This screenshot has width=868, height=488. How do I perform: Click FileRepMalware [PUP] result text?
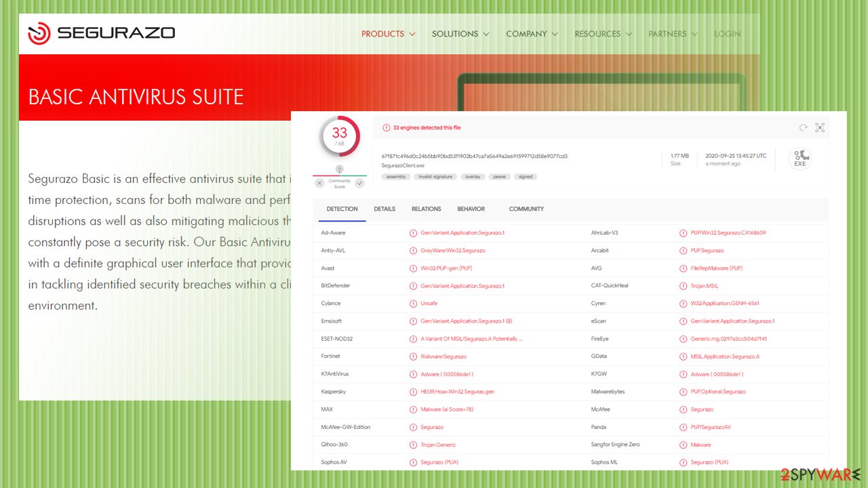716,268
